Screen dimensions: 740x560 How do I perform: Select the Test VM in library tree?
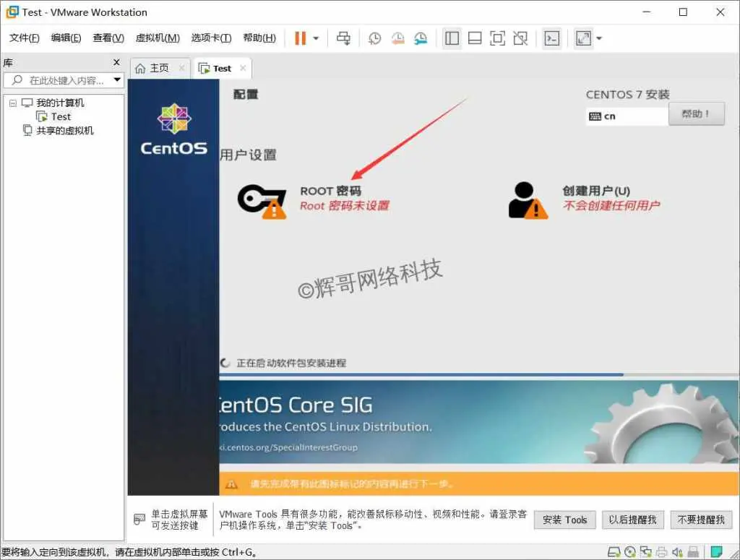click(x=61, y=116)
